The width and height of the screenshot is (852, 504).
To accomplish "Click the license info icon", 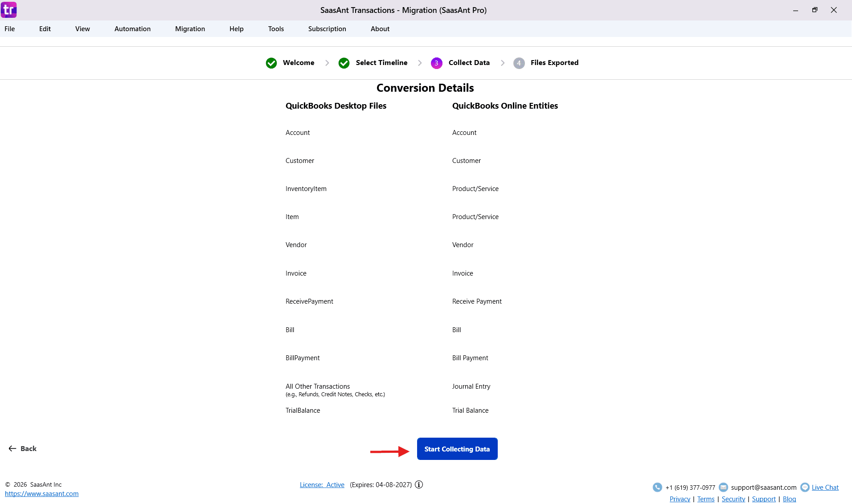I will point(419,484).
